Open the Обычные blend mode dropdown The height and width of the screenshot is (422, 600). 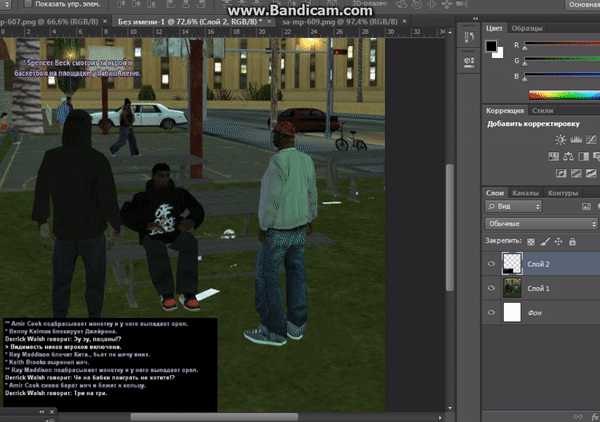click(x=541, y=224)
